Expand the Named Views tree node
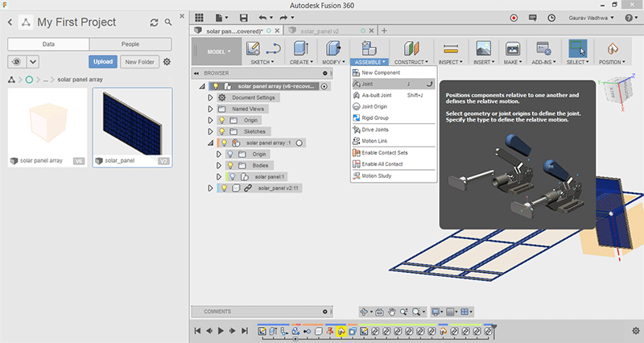 click(x=210, y=109)
